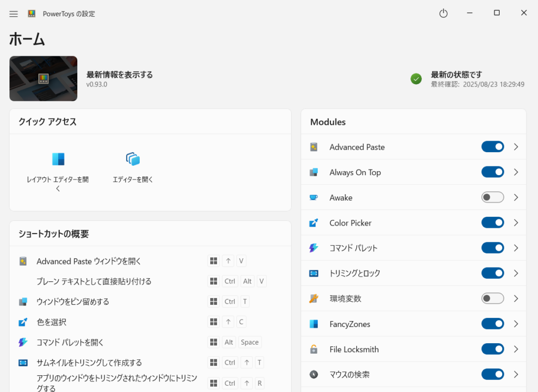Click 最新情報を表示する what's new link
Image resolution: width=538 pixels, height=392 pixels.
[119, 75]
